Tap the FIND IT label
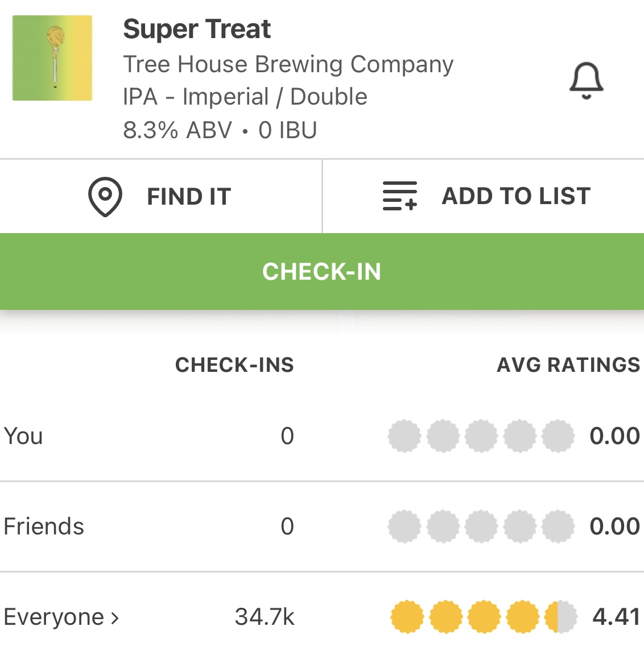 click(x=189, y=197)
